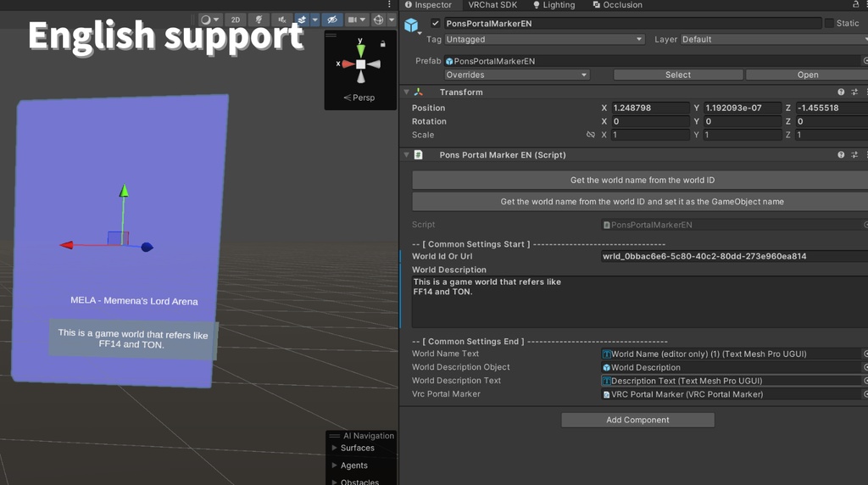This screenshot has width=868, height=485.
Task: Open the scene effects dropdown arrow
Action: click(x=315, y=20)
